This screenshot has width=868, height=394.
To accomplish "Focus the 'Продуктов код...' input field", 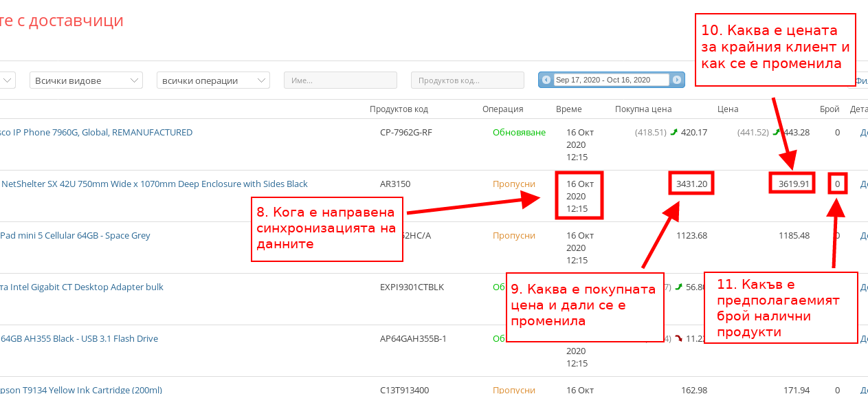I will tap(467, 80).
